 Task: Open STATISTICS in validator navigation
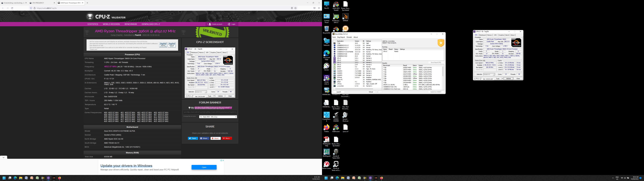point(93,24)
